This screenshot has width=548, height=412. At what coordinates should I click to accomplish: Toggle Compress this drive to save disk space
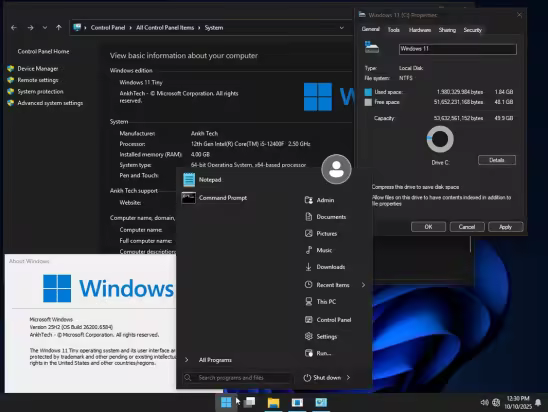coord(415,187)
